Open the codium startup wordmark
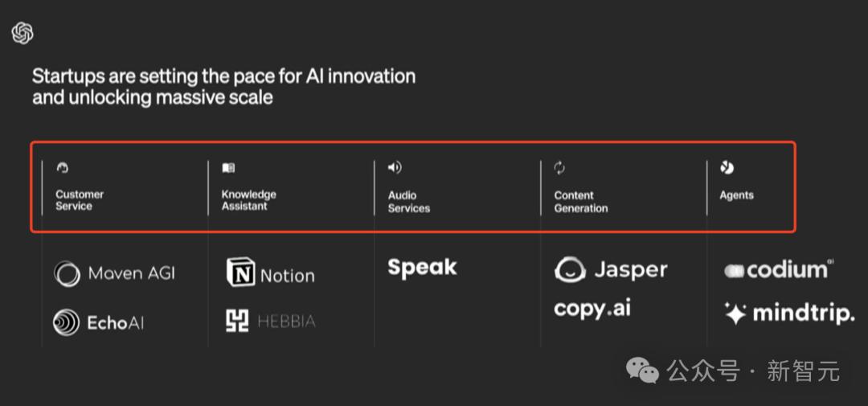Viewport: 868px width, 406px height. click(778, 271)
